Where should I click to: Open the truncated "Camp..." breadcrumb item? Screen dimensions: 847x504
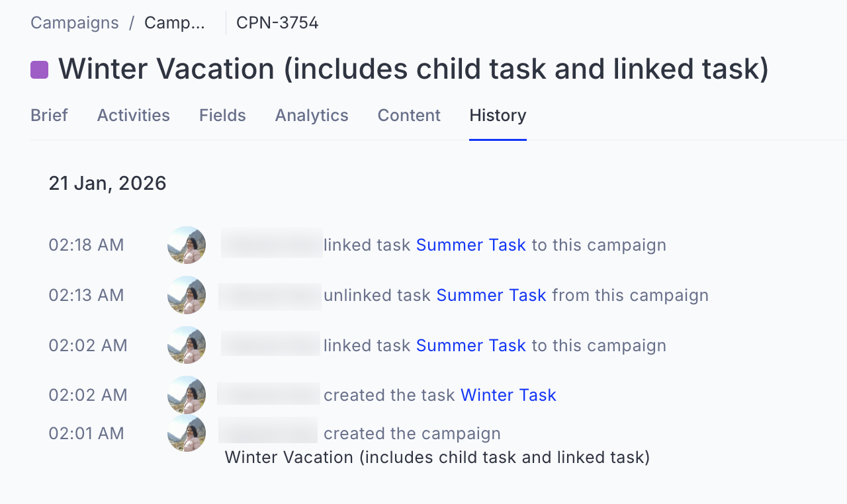[x=174, y=22]
